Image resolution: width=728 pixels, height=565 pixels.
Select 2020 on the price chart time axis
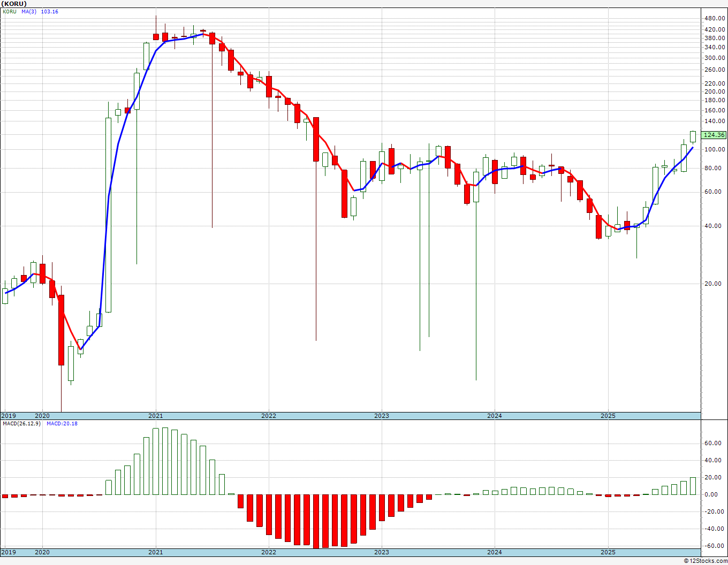click(42, 416)
